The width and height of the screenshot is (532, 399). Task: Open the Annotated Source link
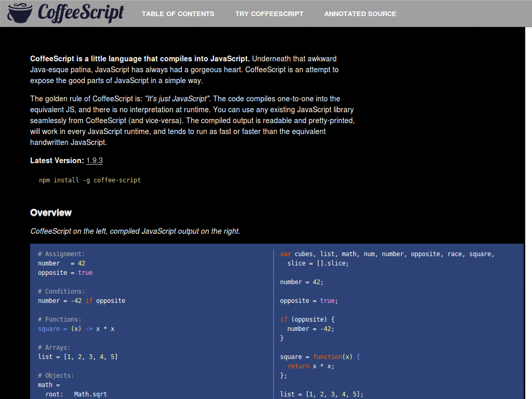tap(360, 14)
